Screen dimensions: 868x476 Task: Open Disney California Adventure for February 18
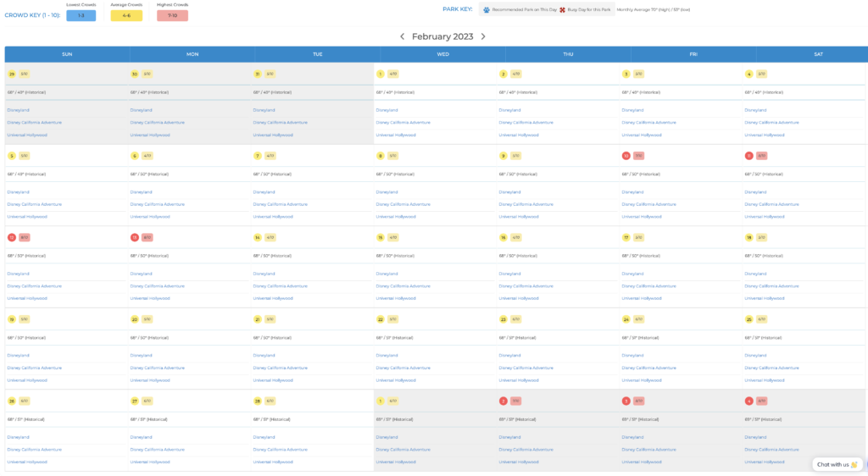pyautogui.click(x=771, y=286)
